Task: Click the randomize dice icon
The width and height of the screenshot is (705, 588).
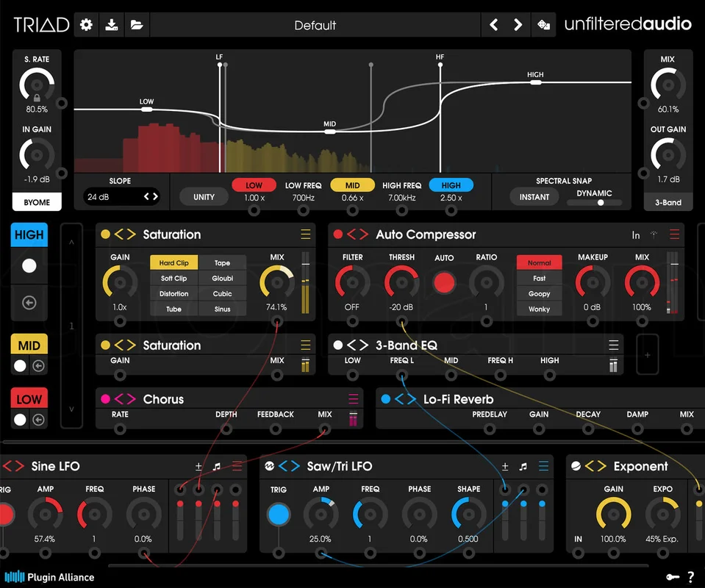Action: pos(543,25)
